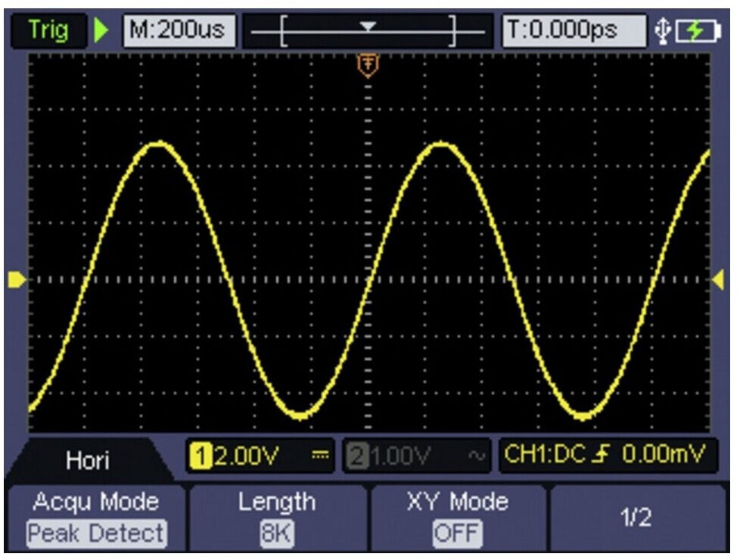Click the CH1 DC coupling symbol
This screenshot has height=560, width=740.
pyautogui.click(x=319, y=456)
